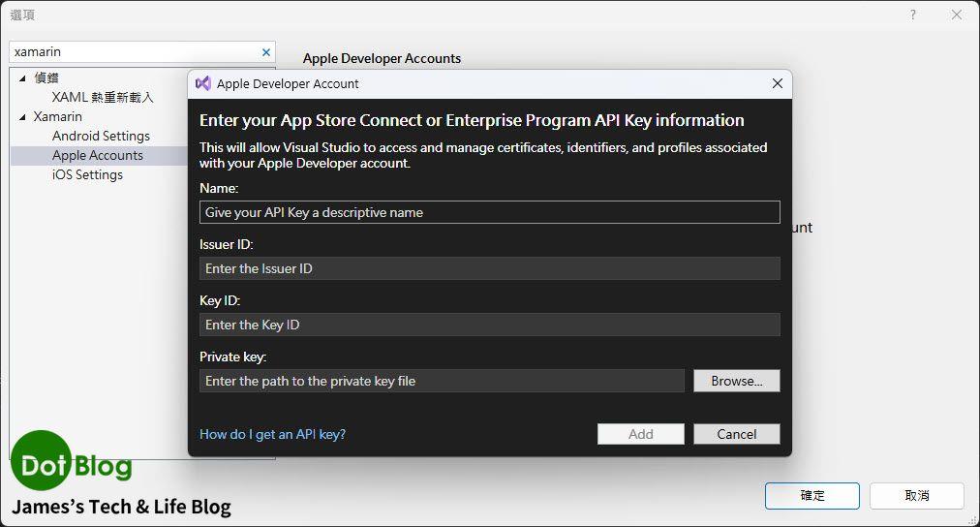Focus the API Key Name field

pos(489,212)
